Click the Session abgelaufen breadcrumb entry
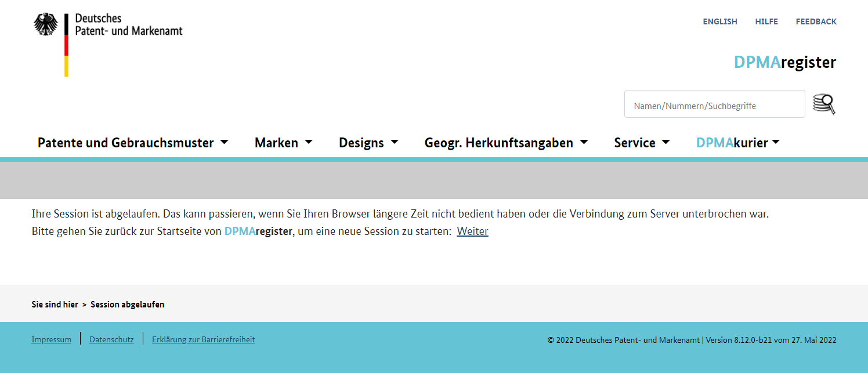The width and height of the screenshot is (868, 373). 128,305
